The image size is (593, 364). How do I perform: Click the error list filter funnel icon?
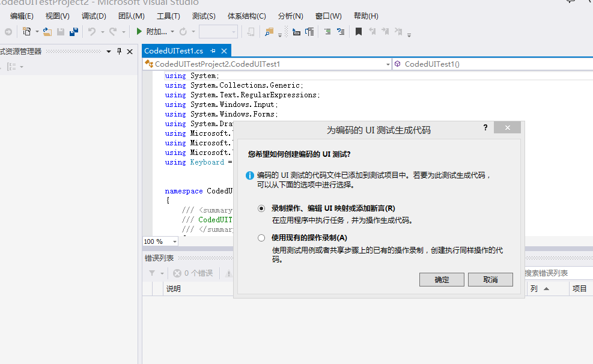point(153,273)
